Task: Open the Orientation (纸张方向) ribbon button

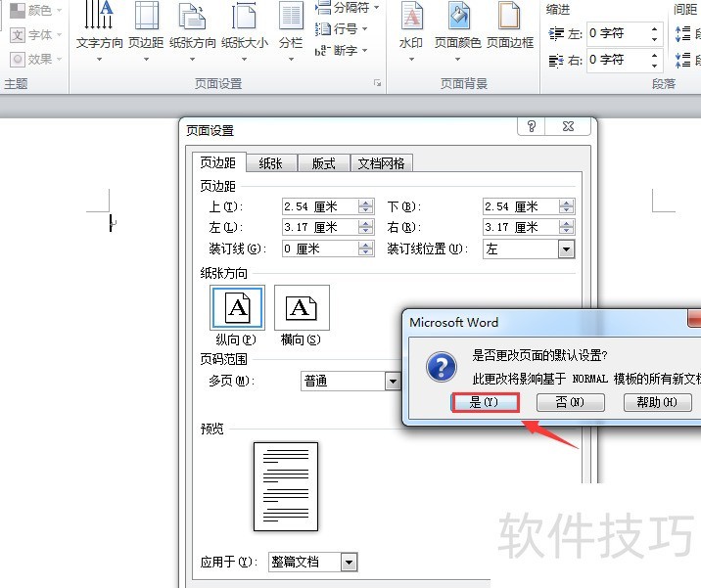Action: tap(192, 31)
